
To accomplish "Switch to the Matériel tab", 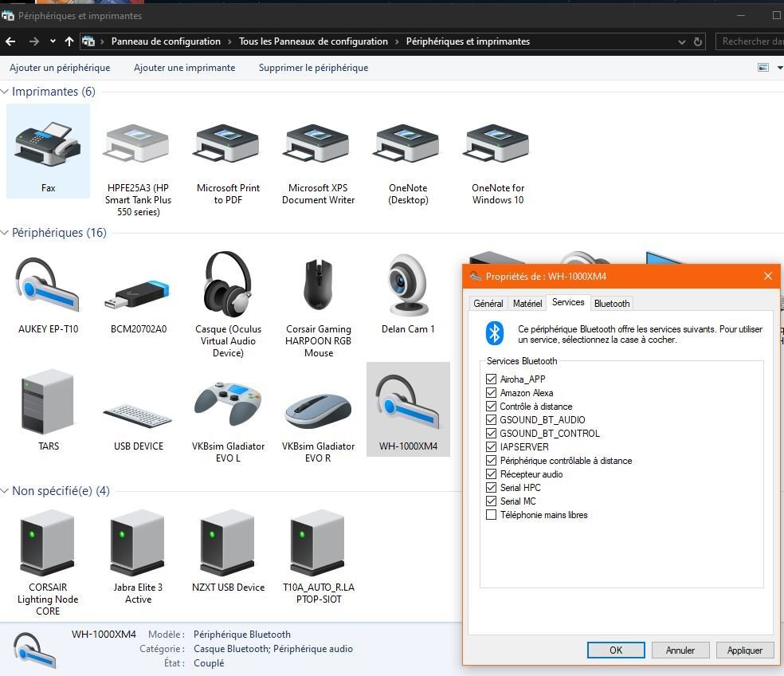I will click(527, 304).
